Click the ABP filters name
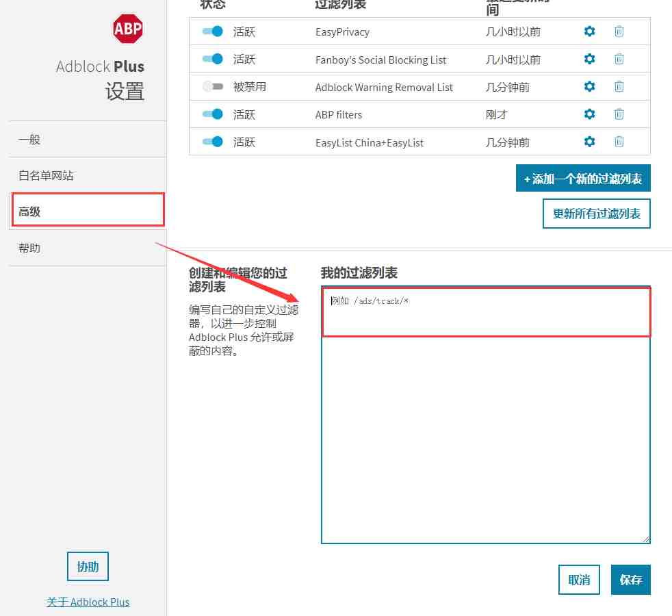 pyautogui.click(x=338, y=114)
